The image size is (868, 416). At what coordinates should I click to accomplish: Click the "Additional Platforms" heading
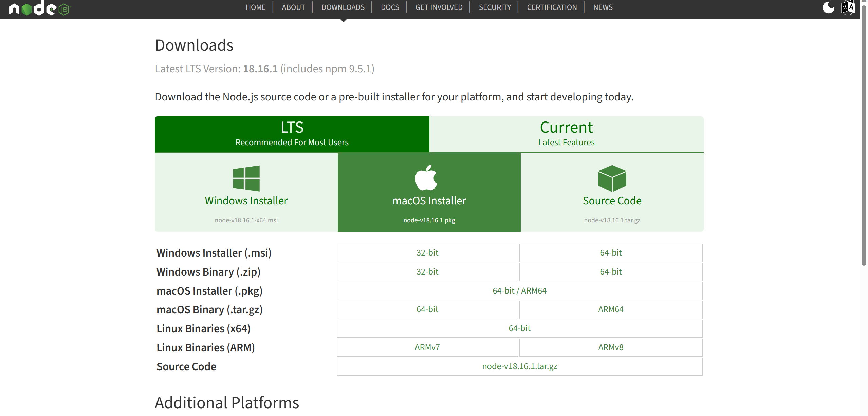tap(227, 403)
